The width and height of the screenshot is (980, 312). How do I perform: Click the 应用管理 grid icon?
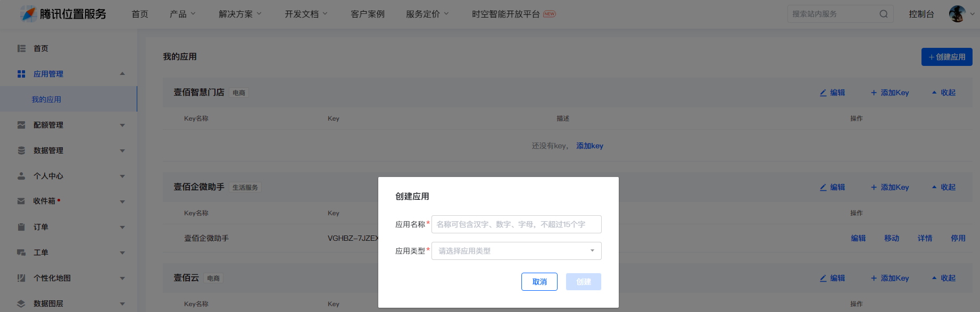tap(21, 74)
